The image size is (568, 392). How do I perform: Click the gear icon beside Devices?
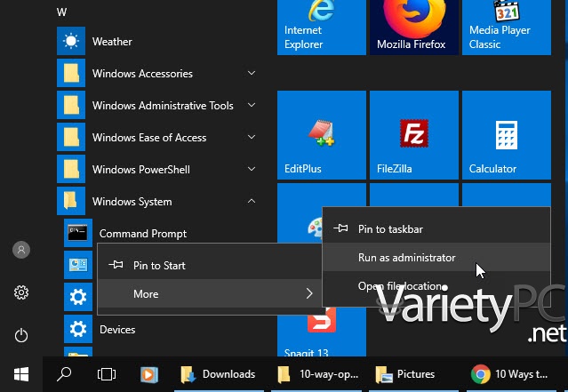coord(78,329)
